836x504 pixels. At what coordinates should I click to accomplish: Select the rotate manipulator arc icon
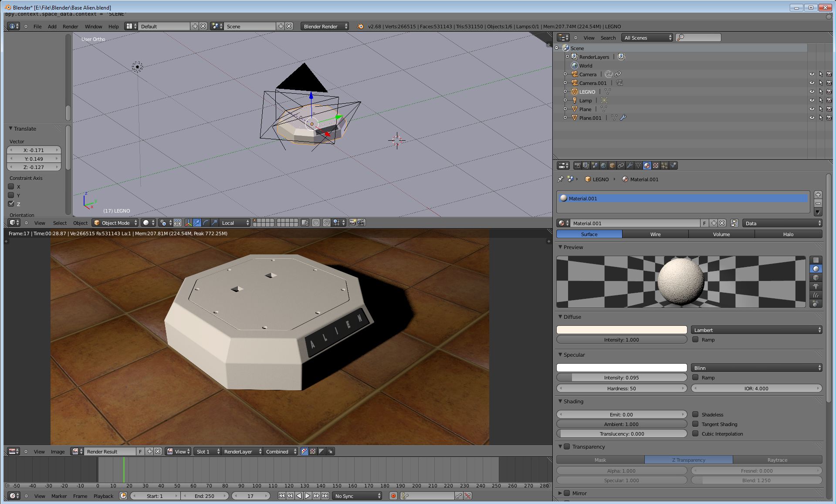pyautogui.click(x=206, y=223)
